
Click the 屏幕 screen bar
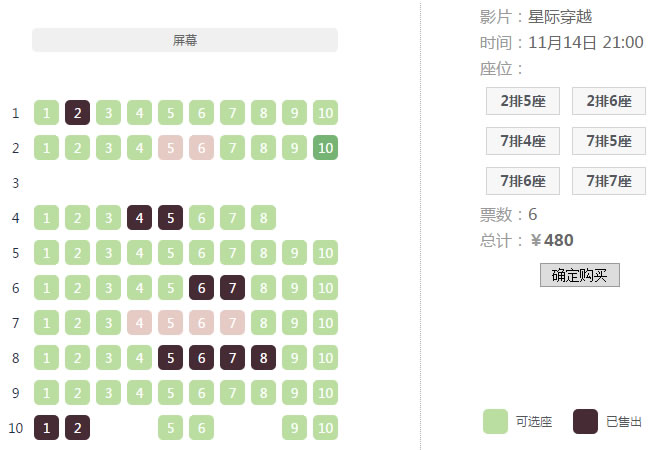coord(185,40)
